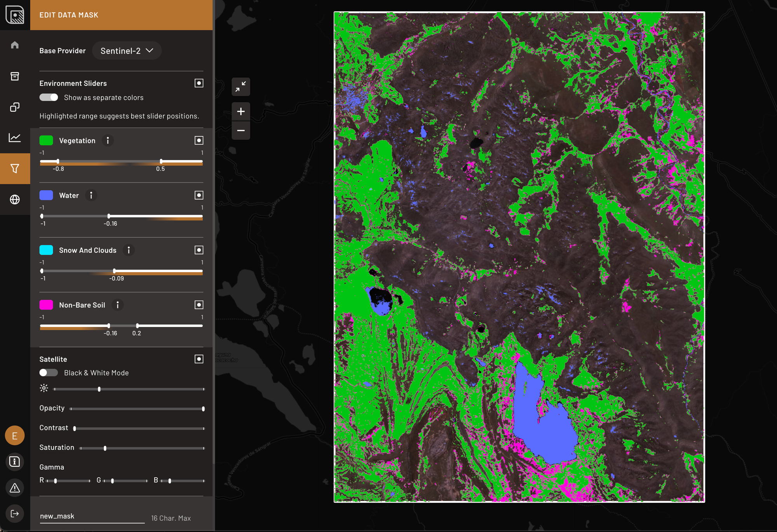Collapse the map with the shrink arrows icon
Image resolution: width=777 pixels, height=532 pixels.
click(241, 87)
